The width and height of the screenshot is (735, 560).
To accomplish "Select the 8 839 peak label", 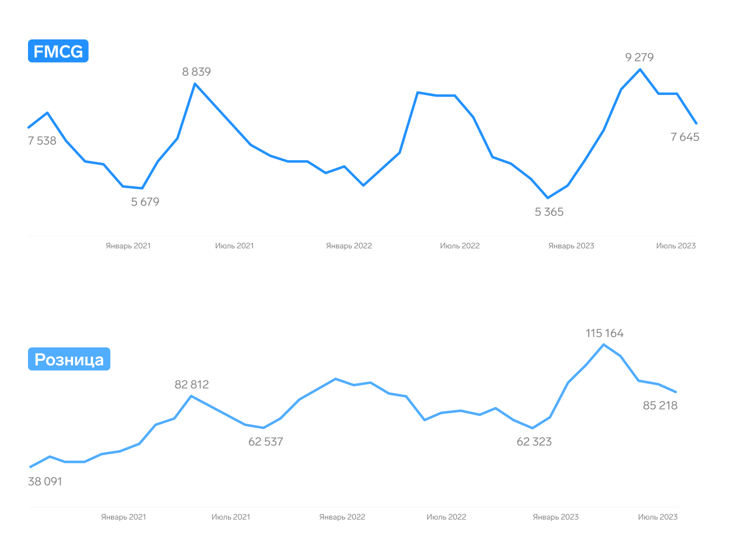I will coord(196,72).
